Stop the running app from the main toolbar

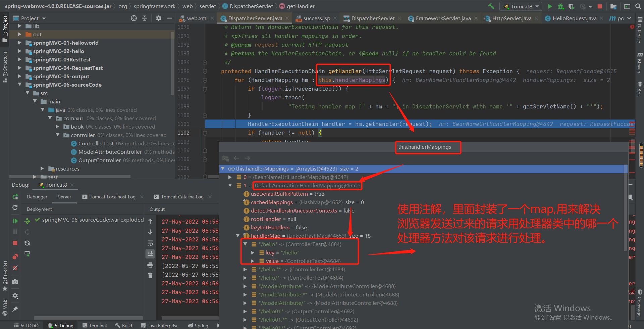click(x=600, y=6)
